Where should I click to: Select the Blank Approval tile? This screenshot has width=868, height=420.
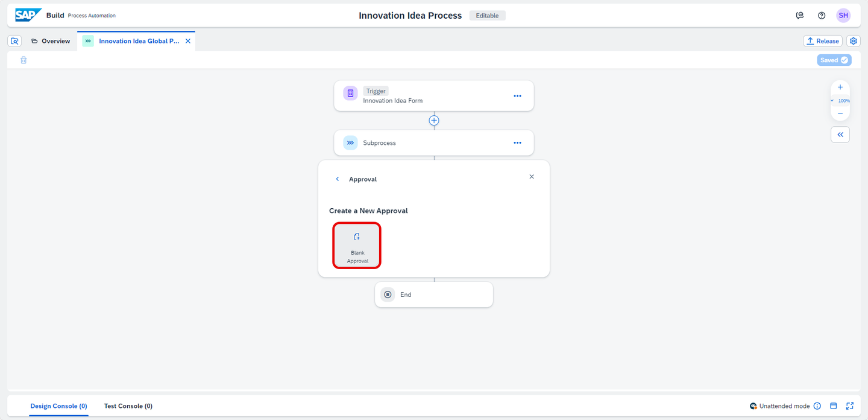pos(357,246)
